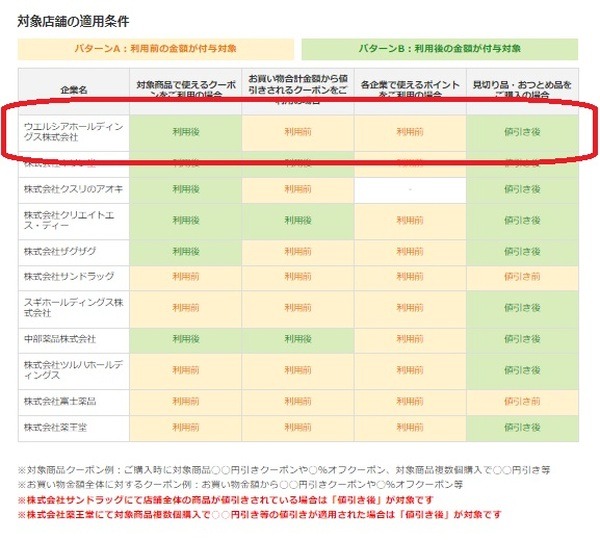This screenshot has height=540, width=600.
Task: Click the 企業名 column header
Action: (74, 91)
